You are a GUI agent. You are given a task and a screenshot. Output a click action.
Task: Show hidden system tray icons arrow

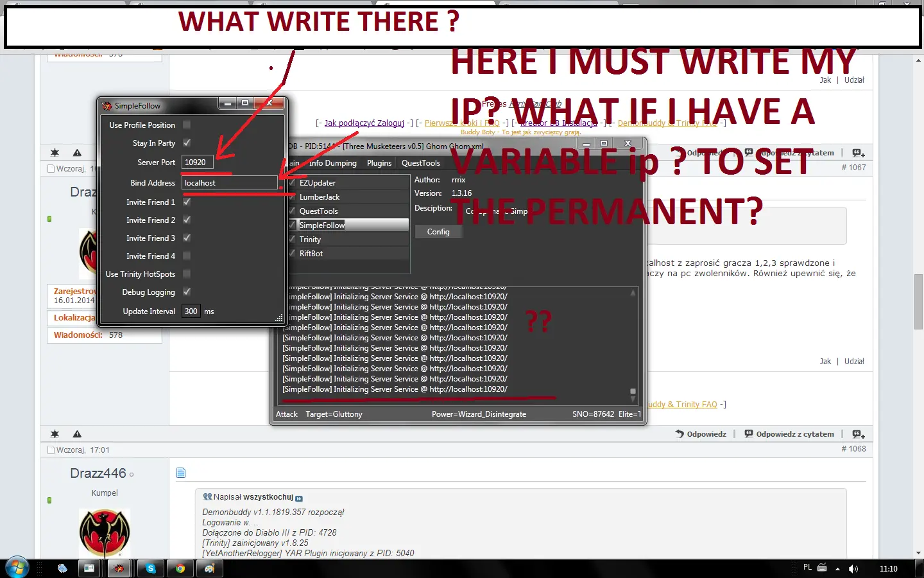click(837, 568)
